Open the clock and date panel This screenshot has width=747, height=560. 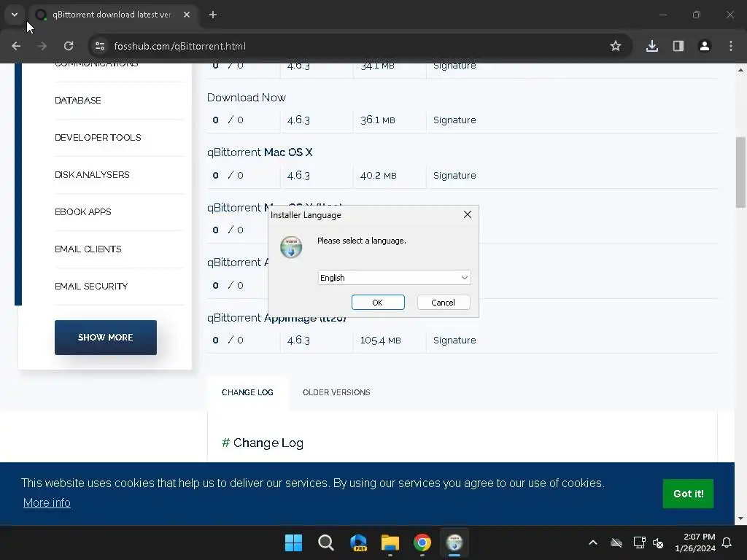[x=695, y=542]
